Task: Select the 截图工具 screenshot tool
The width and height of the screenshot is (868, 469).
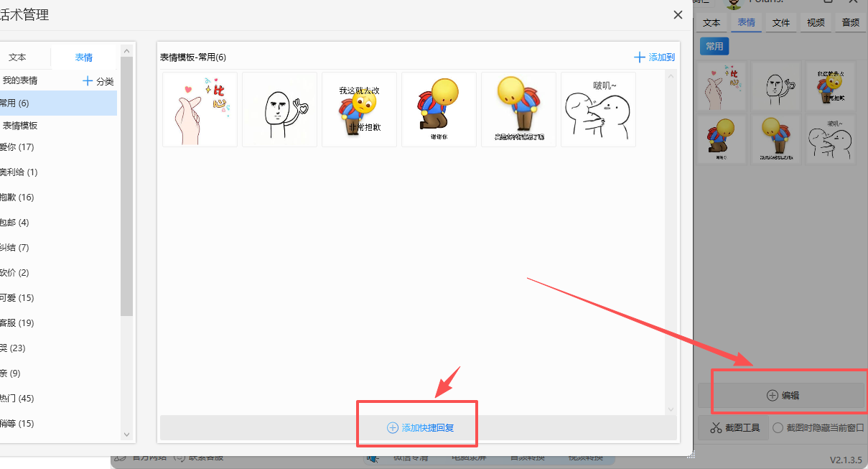Action: tap(733, 427)
